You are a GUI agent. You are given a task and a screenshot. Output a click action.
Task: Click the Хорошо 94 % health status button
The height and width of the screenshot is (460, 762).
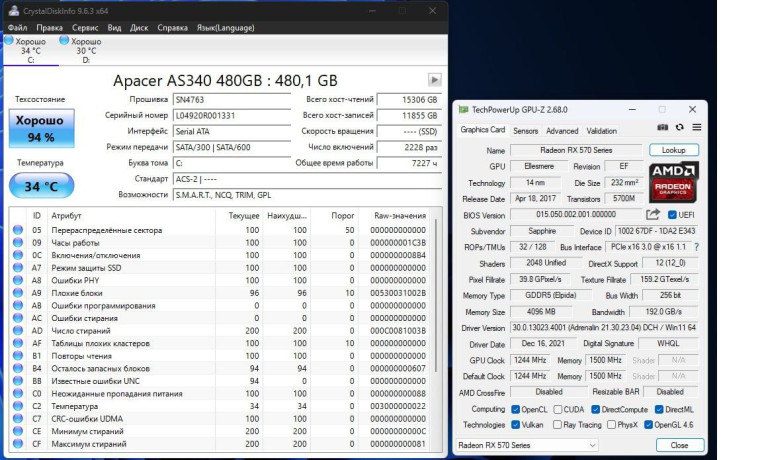[42, 128]
